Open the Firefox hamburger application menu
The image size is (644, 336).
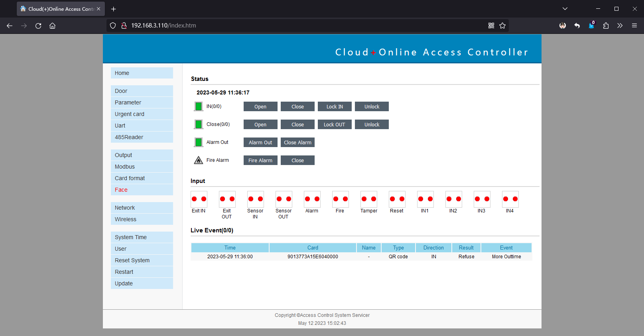click(x=634, y=26)
